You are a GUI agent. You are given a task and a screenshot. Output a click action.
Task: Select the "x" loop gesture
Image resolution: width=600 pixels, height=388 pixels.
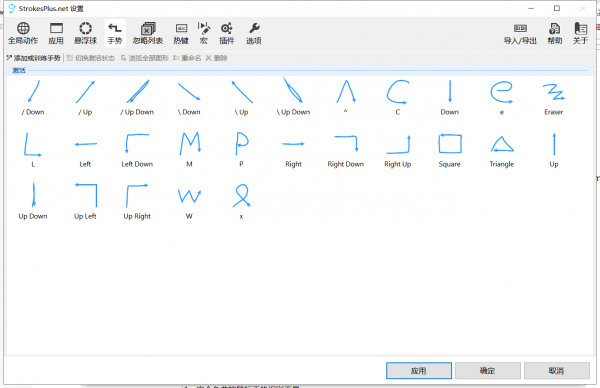241,201
